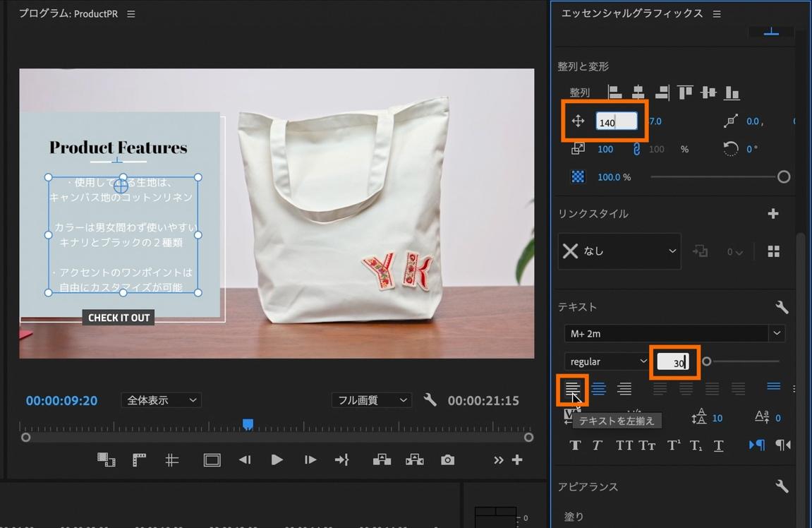Open the program monitor panel menu

[131, 14]
